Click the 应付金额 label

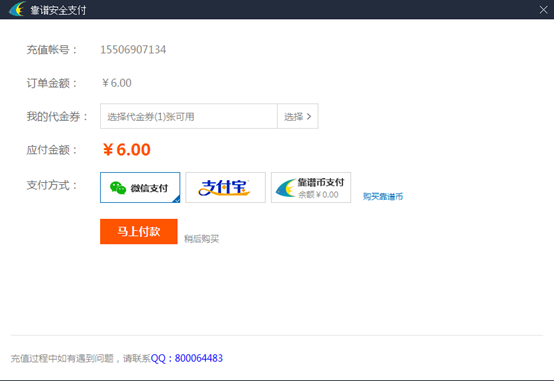52,150
